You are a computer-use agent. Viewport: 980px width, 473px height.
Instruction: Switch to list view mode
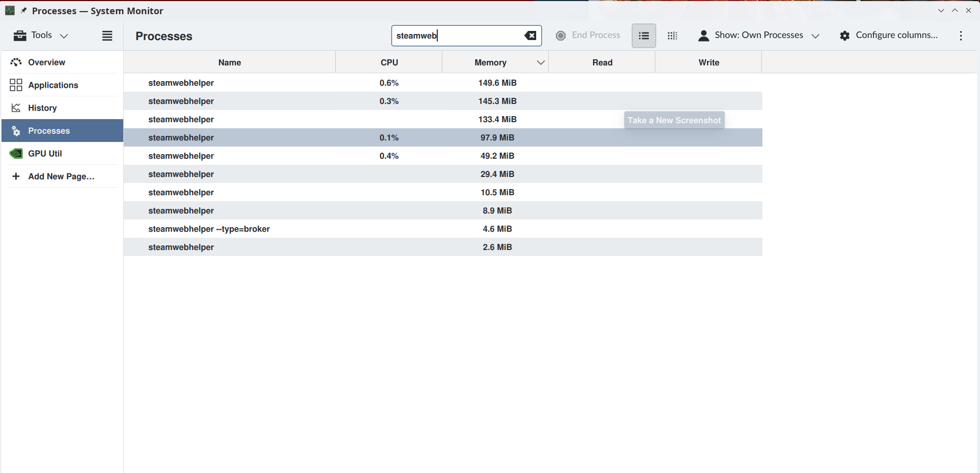click(x=643, y=35)
